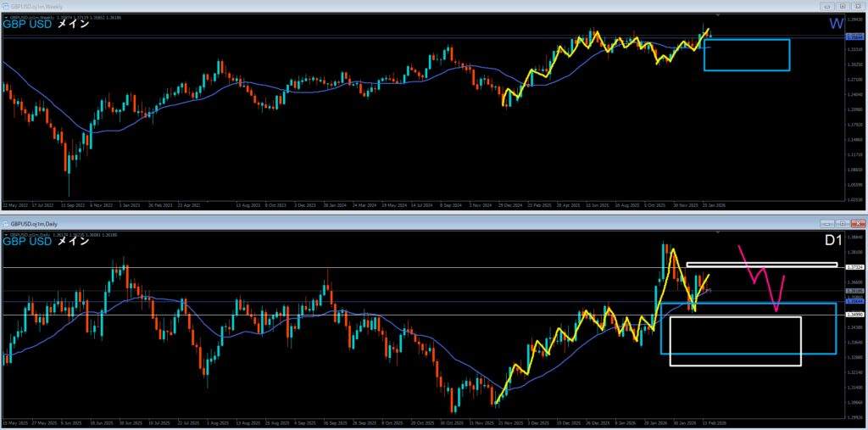Expand the arrow beside GBPUSD Daily info text
Viewport: 868px width, 430px height.
[x=6, y=233]
